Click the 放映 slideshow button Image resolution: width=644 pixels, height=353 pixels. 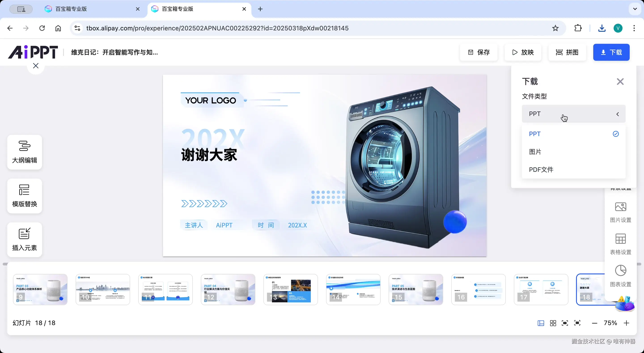point(523,52)
